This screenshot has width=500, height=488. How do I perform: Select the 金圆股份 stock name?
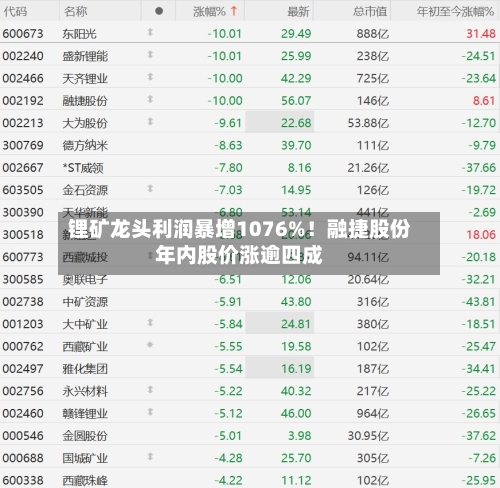[85, 436]
